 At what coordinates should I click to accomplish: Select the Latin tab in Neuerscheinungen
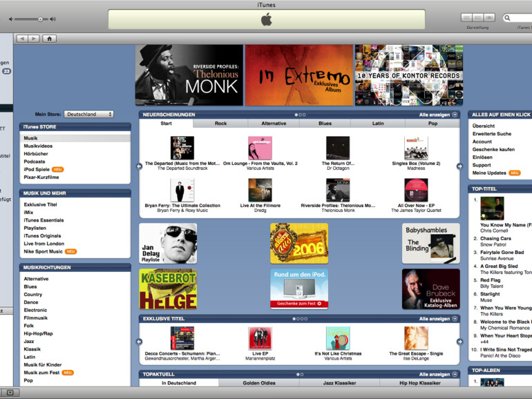pos(378,124)
